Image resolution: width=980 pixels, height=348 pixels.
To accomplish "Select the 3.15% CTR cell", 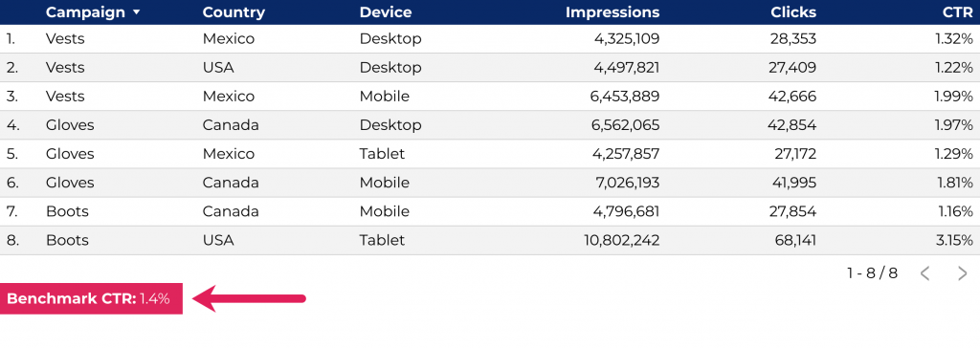I will click(x=954, y=240).
